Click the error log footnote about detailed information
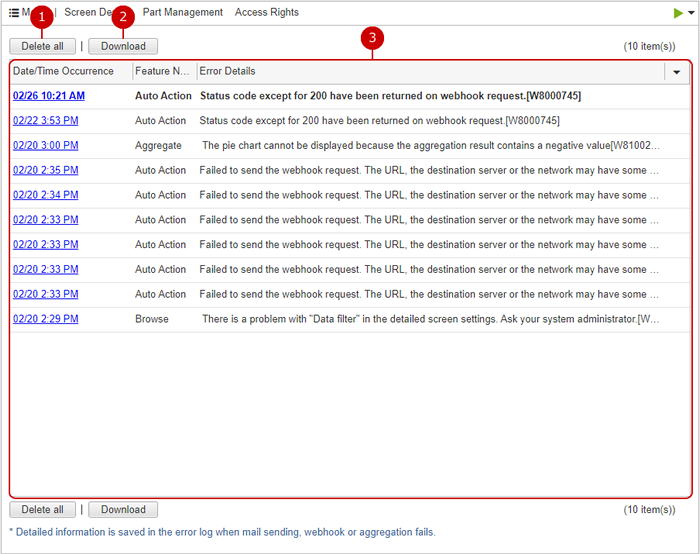The width and height of the screenshot is (700, 554). 222,532
